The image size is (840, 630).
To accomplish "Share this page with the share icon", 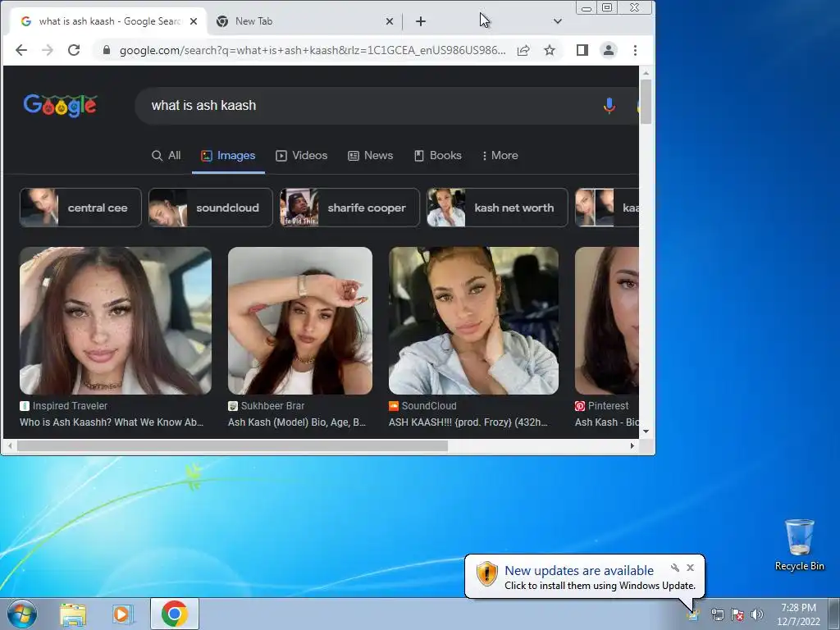I will (523, 50).
